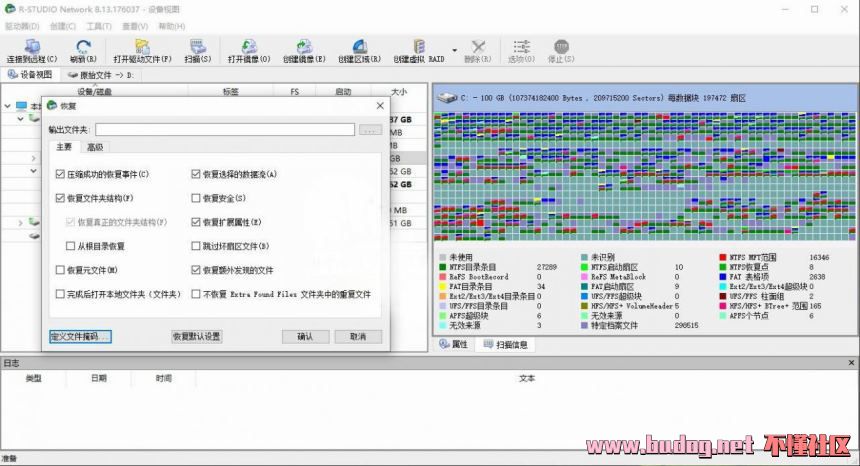Open the 创建(C) menu

(63, 26)
